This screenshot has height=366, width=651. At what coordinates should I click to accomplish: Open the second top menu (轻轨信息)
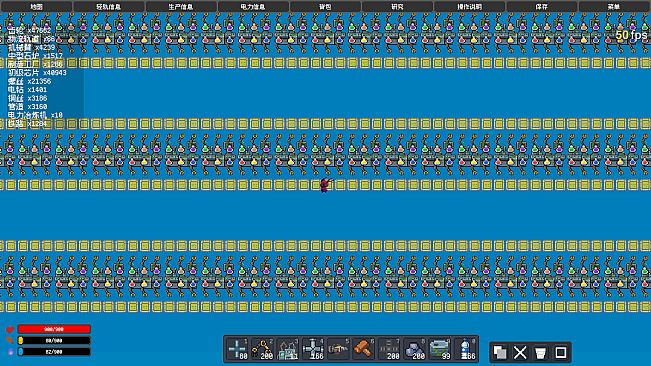[x=108, y=6]
